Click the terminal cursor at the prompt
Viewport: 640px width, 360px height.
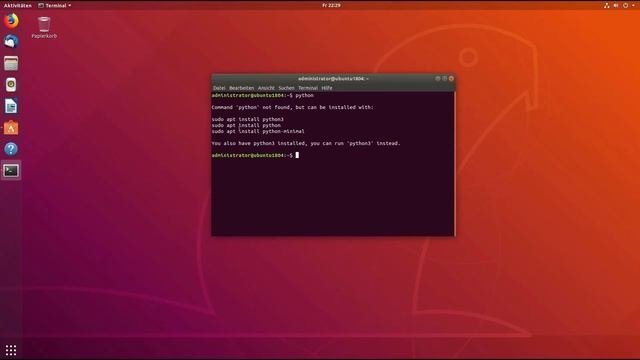click(x=297, y=155)
